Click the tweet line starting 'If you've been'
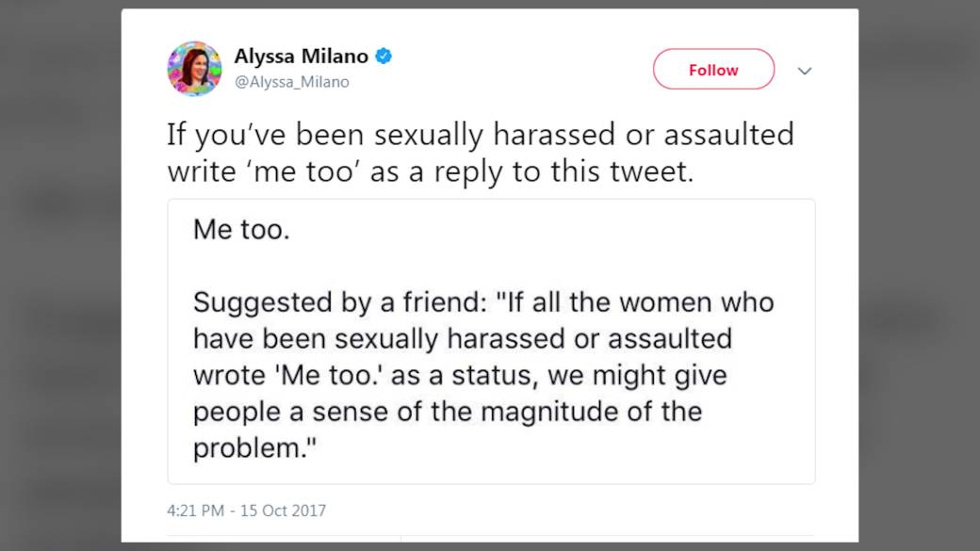This screenshot has height=551, width=980. [x=480, y=135]
